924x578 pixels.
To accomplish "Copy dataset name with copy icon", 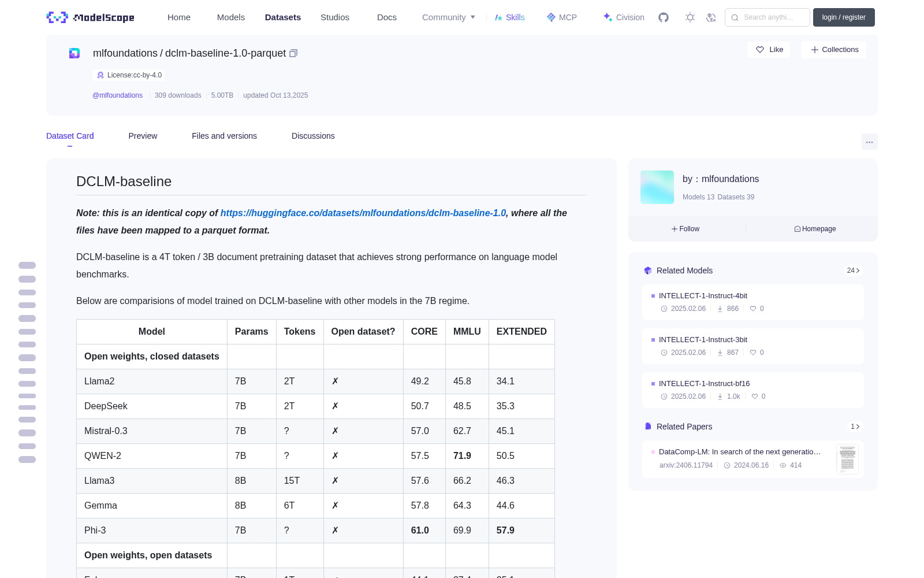I will coord(293,53).
